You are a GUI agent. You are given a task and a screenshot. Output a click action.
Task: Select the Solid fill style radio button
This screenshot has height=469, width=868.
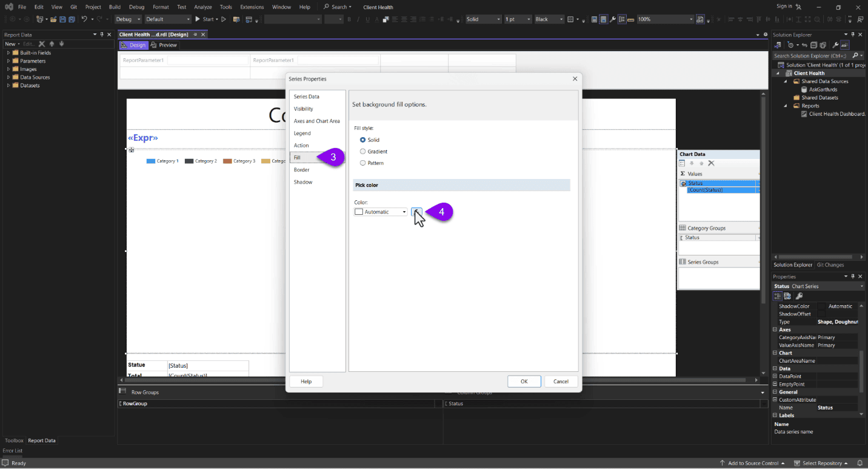tap(363, 140)
